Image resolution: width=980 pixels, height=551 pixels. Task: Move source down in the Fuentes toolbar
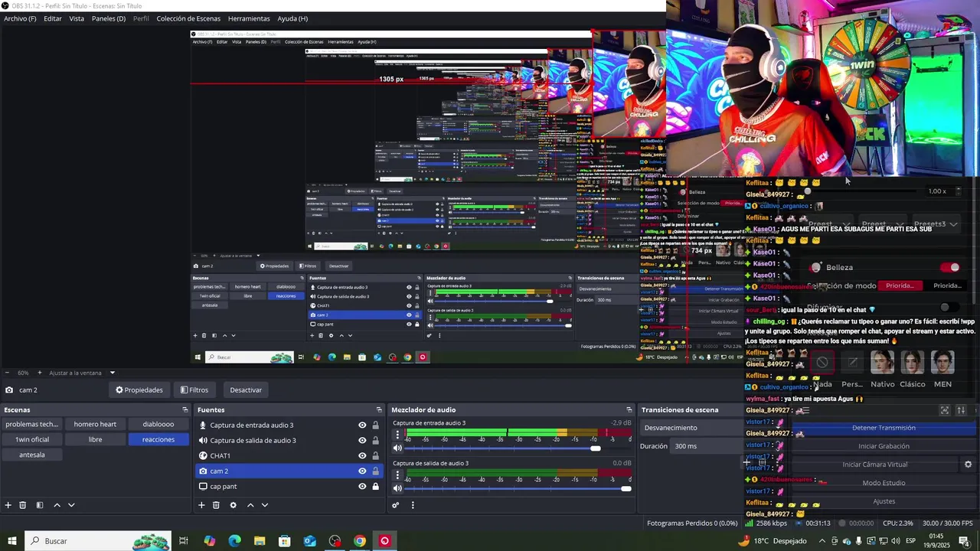point(265,505)
